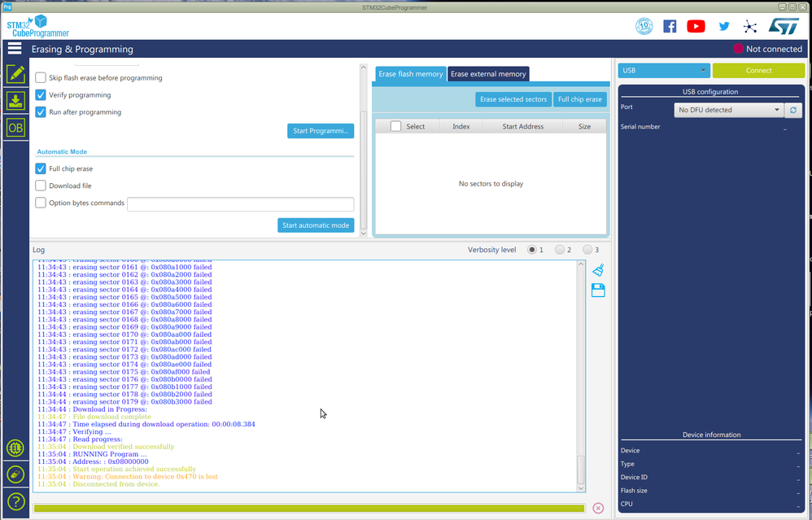Click the Size column header
The image size is (812, 520).
point(584,126)
